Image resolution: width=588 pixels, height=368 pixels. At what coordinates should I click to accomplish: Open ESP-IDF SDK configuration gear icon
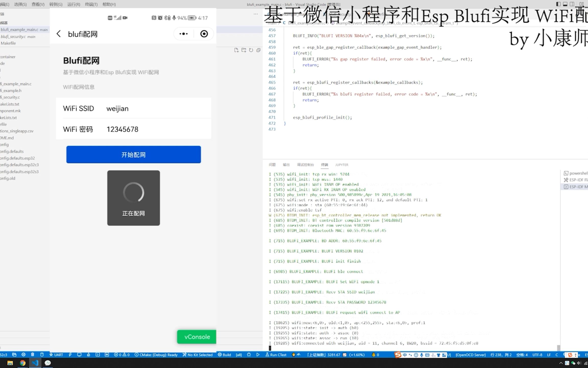coord(23,354)
